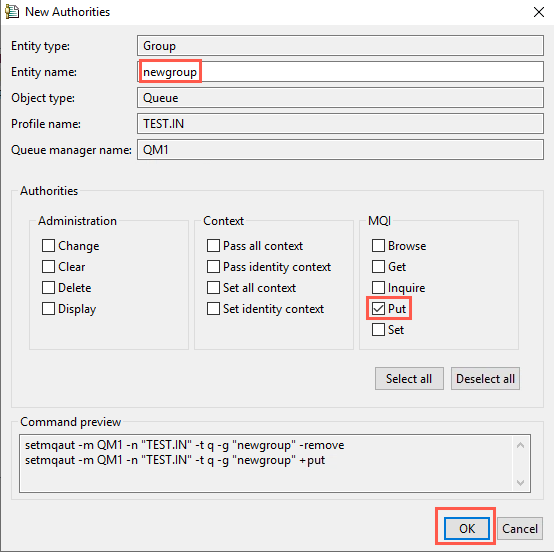
Task: Click the Authorities group label
Action: pos(49,191)
